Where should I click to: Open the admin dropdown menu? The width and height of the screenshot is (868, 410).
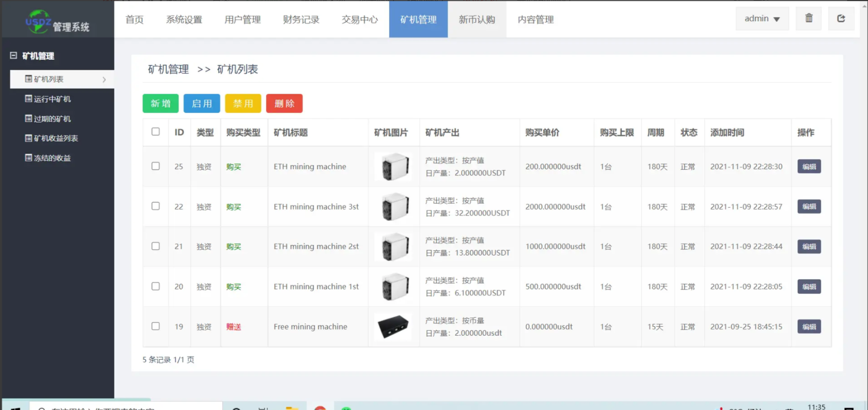[x=761, y=19]
